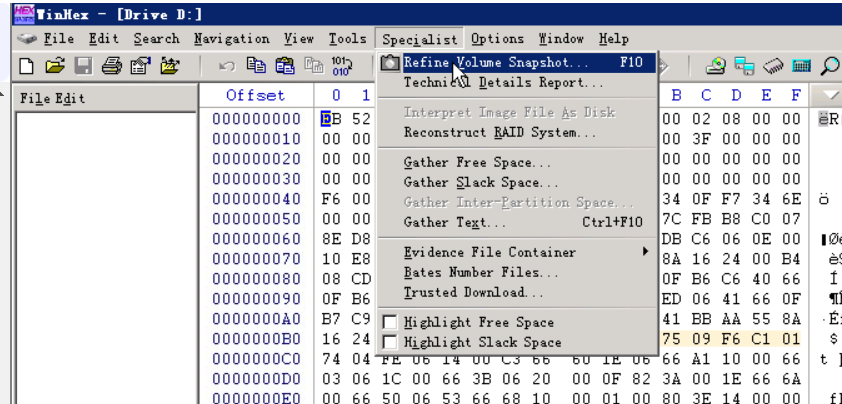Open the Options menu
The width and height of the screenshot is (842, 404).
pyautogui.click(x=497, y=39)
